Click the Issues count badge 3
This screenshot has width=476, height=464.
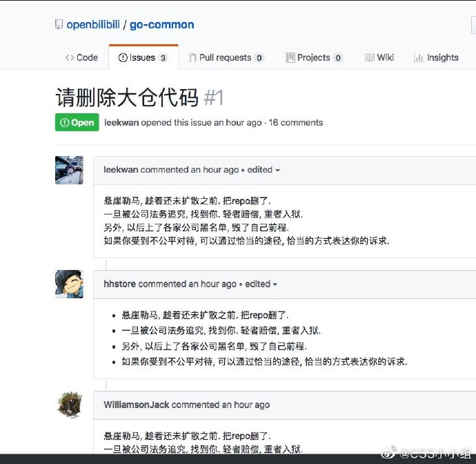[x=163, y=58]
